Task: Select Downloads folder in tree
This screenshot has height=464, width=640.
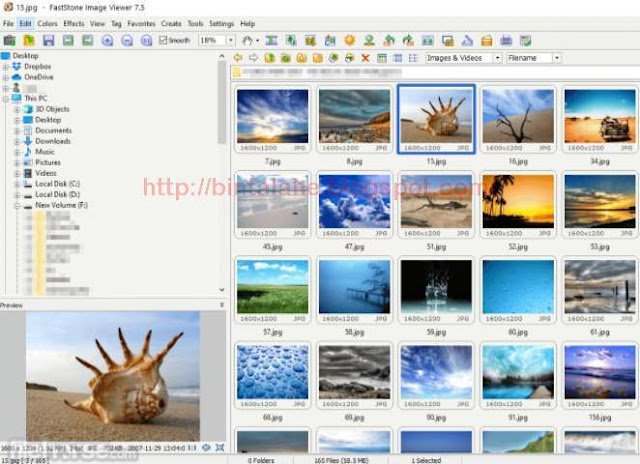Action: 53,141
